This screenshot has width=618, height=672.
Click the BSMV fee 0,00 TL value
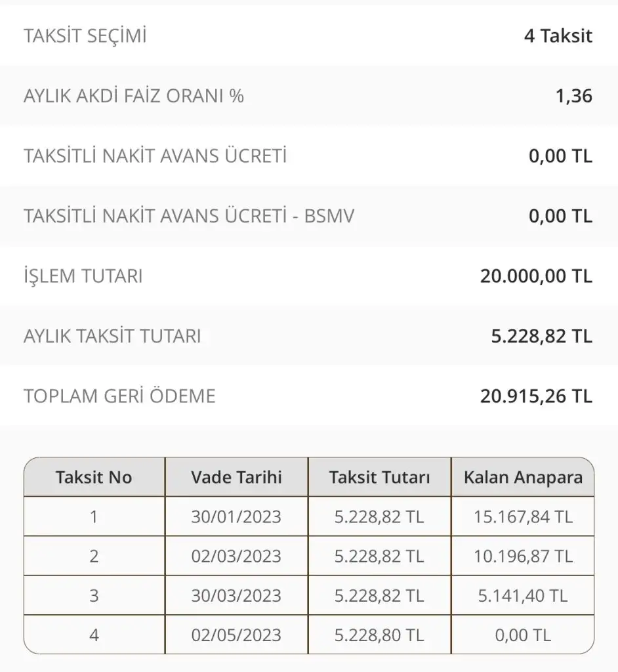click(560, 217)
